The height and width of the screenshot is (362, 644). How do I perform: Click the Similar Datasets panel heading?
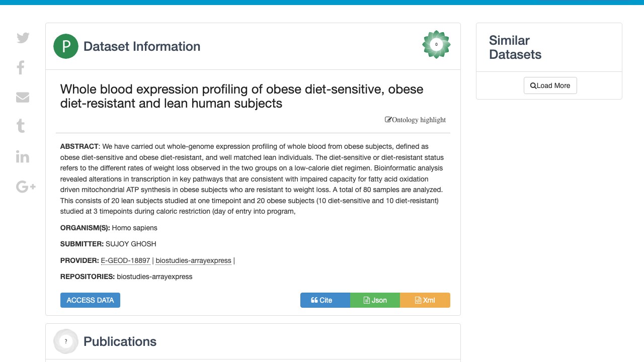[515, 47]
